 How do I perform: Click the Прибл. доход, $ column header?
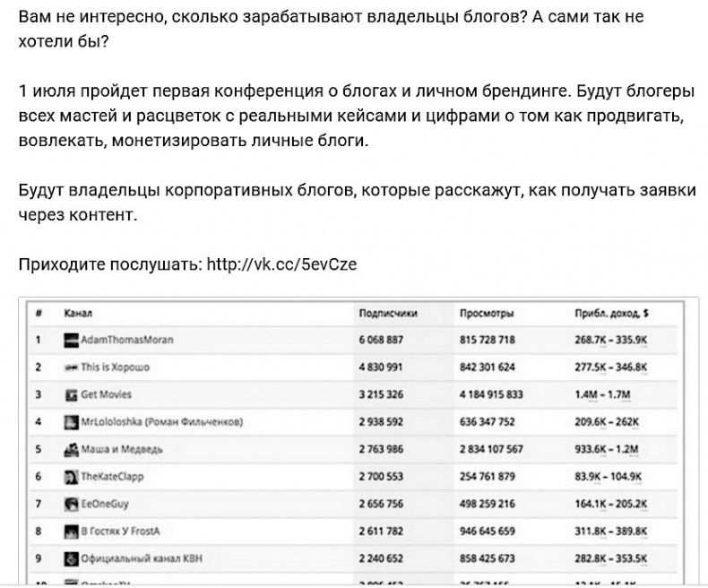click(611, 313)
